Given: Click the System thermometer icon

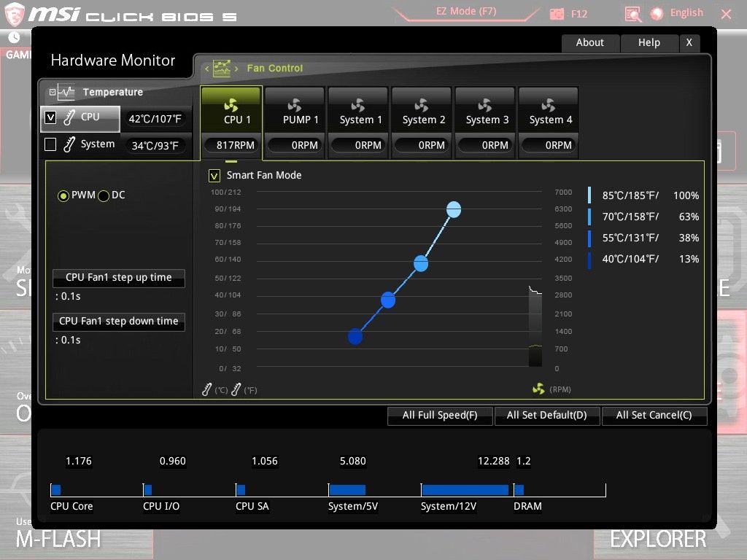Looking at the screenshot, I should click(69, 144).
